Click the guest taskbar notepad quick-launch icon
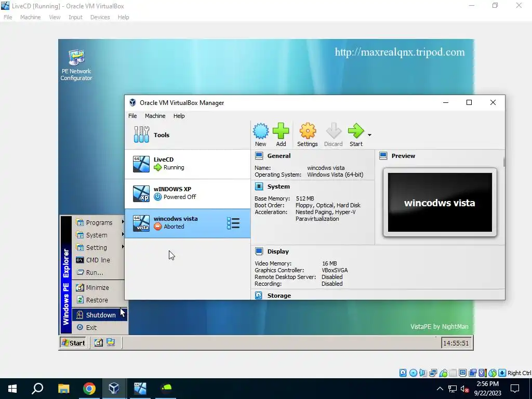The width and height of the screenshot is (532, 399). point(98,343)
